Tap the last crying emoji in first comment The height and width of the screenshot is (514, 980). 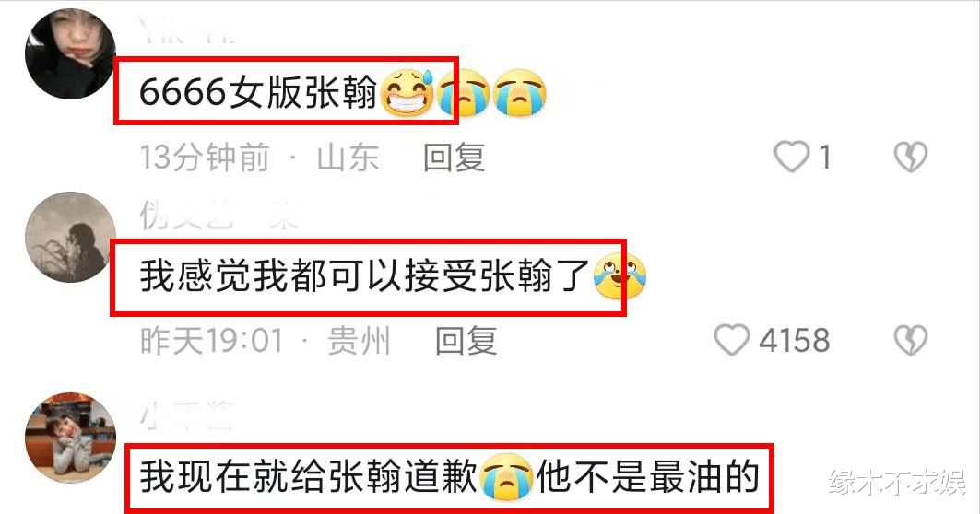point(519,92)
